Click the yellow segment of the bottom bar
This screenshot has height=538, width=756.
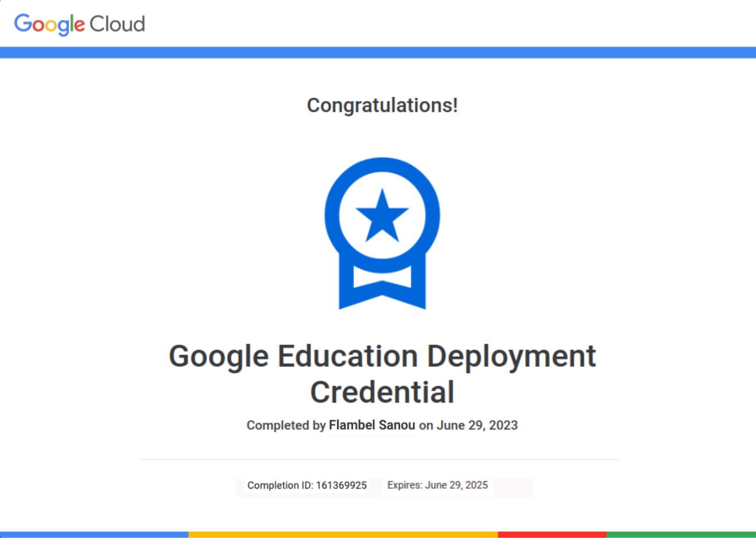(x=343, y=535)
